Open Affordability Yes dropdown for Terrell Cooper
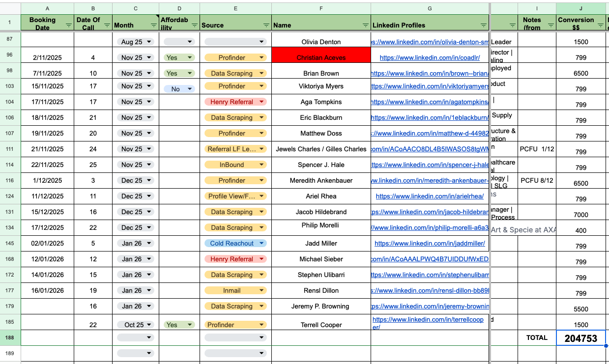 pos(179,325)
